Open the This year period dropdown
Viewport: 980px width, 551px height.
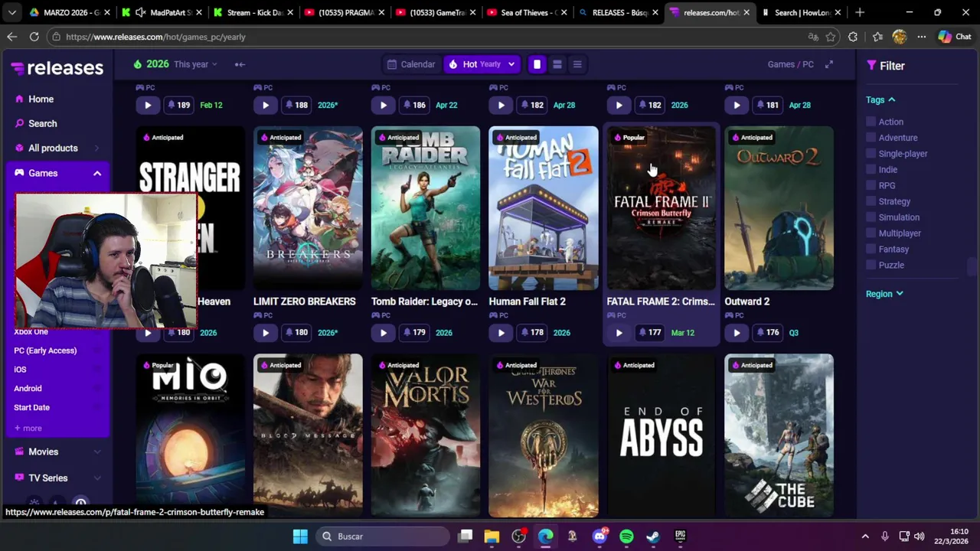[x=195, y=64]
